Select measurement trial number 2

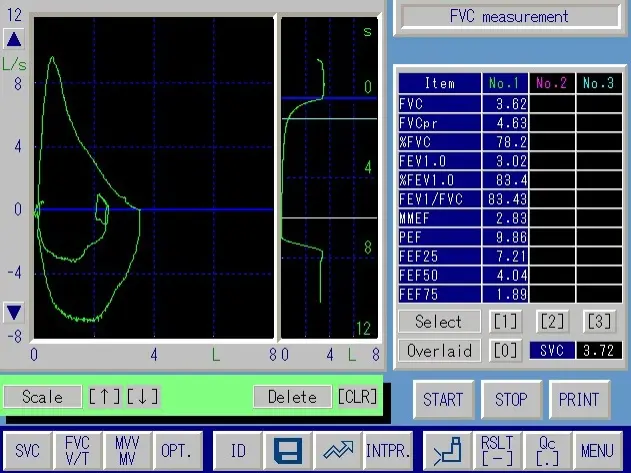click(552, 321)
